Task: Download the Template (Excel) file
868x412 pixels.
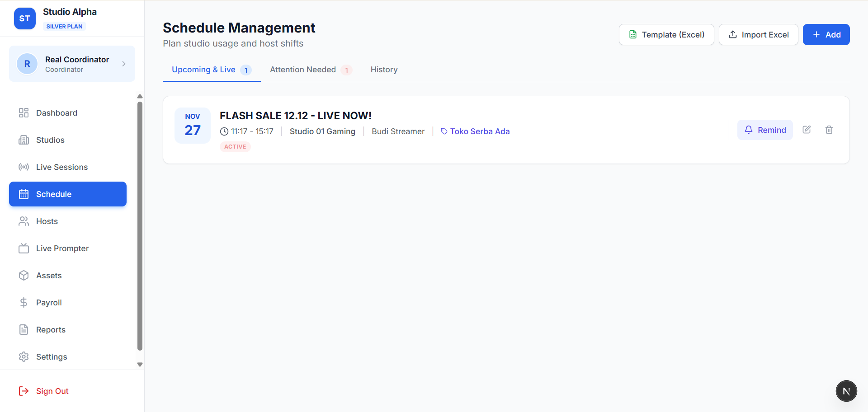Action: (666, 35)
